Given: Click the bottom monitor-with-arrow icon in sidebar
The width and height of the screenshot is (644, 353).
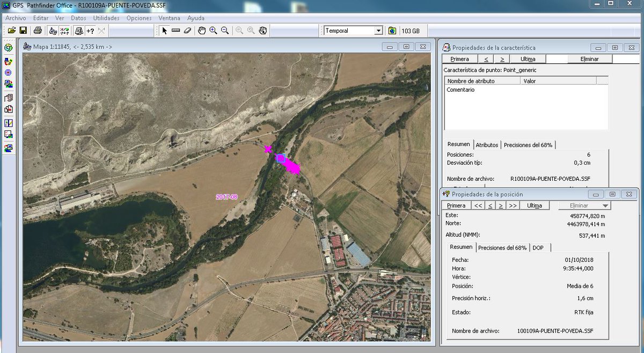Looking at the screenshot, I should [8, 148].
